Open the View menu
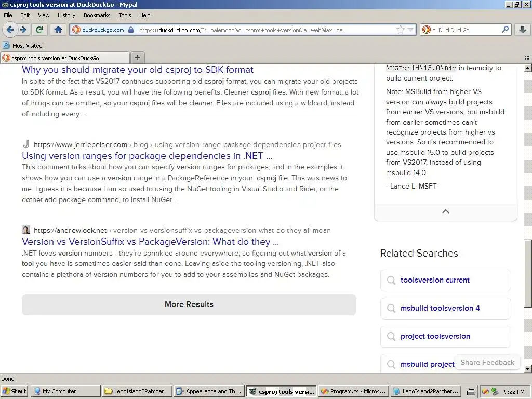 pos(44,15)
